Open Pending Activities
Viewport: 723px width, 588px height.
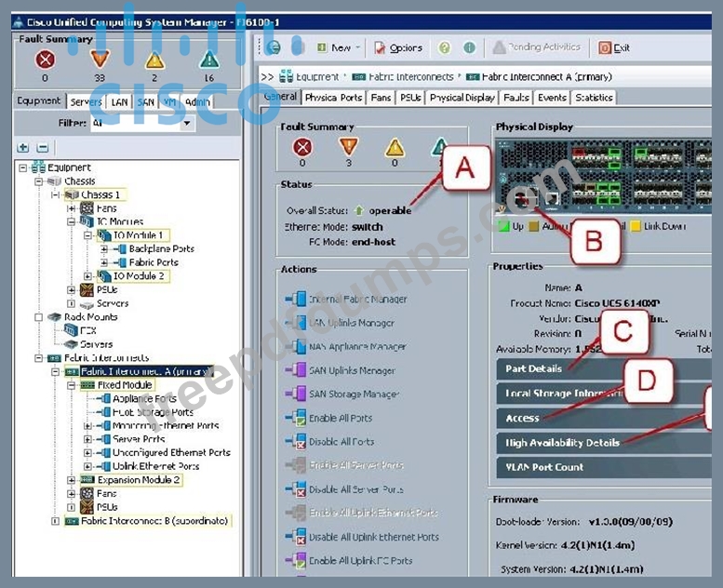[537, 47]
